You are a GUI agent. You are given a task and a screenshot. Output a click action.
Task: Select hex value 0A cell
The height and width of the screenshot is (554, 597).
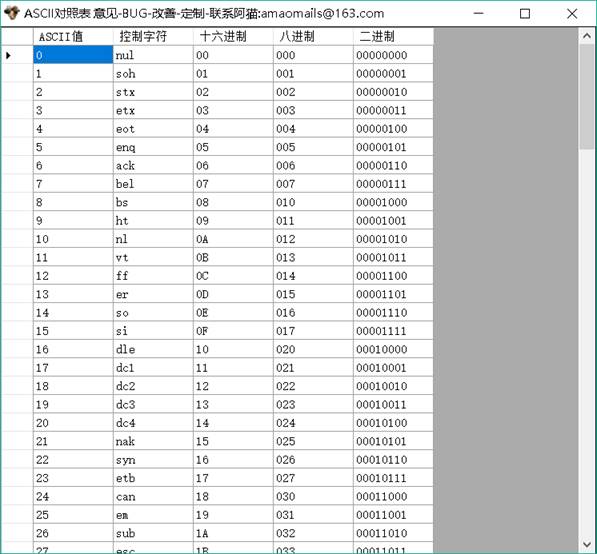pyautogui.click(x=233, y=239)
